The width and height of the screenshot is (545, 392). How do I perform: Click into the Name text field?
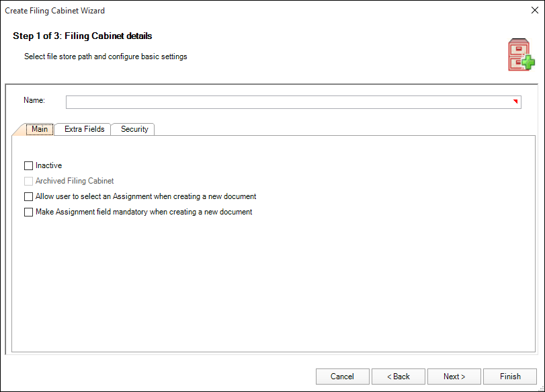(289, 102)
